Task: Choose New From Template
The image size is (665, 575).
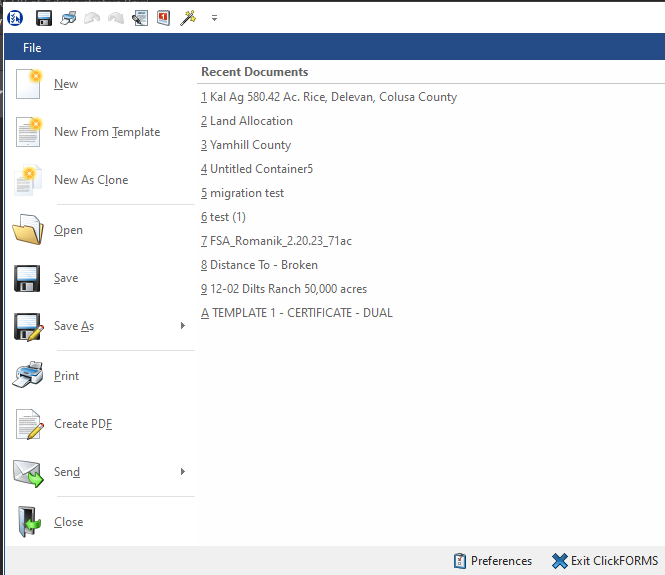Action: [x=106, y=132]
